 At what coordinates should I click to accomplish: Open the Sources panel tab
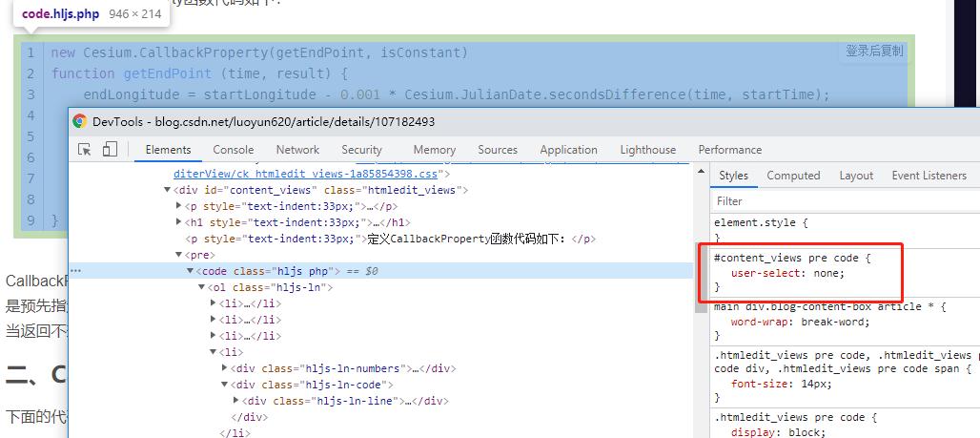pyautogui.click(x=498, y=150)
